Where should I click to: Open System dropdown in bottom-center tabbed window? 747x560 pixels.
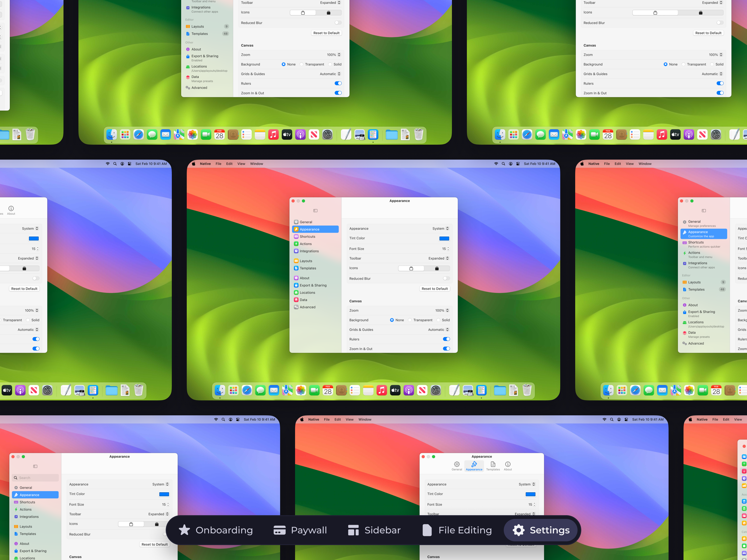coord(527,484)
